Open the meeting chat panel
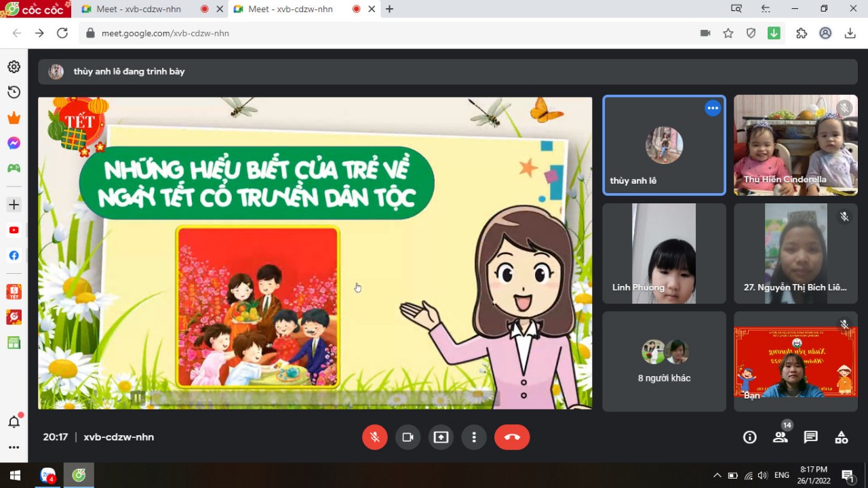The height and width of the screenshot is (488, 868). click(x=810, y=437)
